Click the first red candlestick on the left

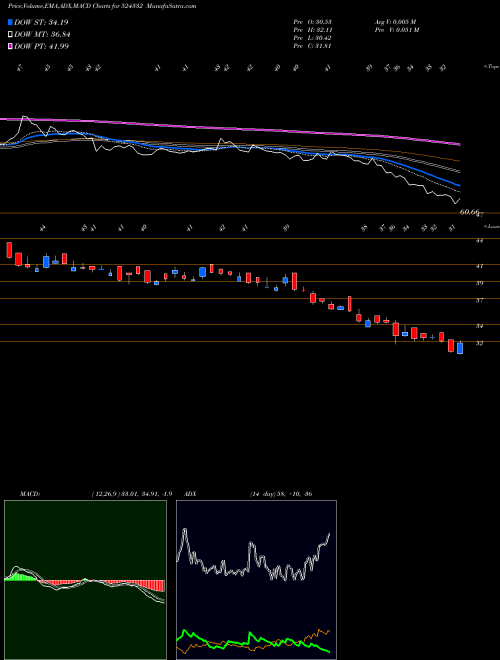[9, 250]
